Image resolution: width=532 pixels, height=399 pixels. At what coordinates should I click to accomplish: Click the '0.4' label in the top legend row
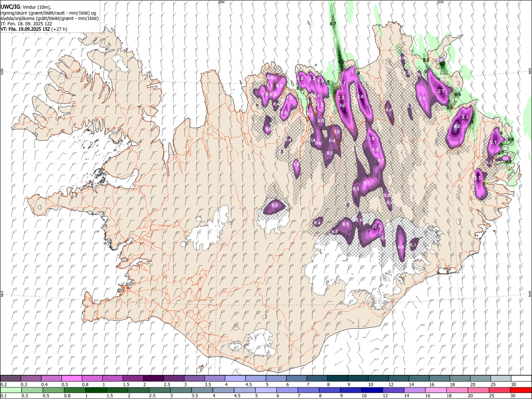pos(44,384)
